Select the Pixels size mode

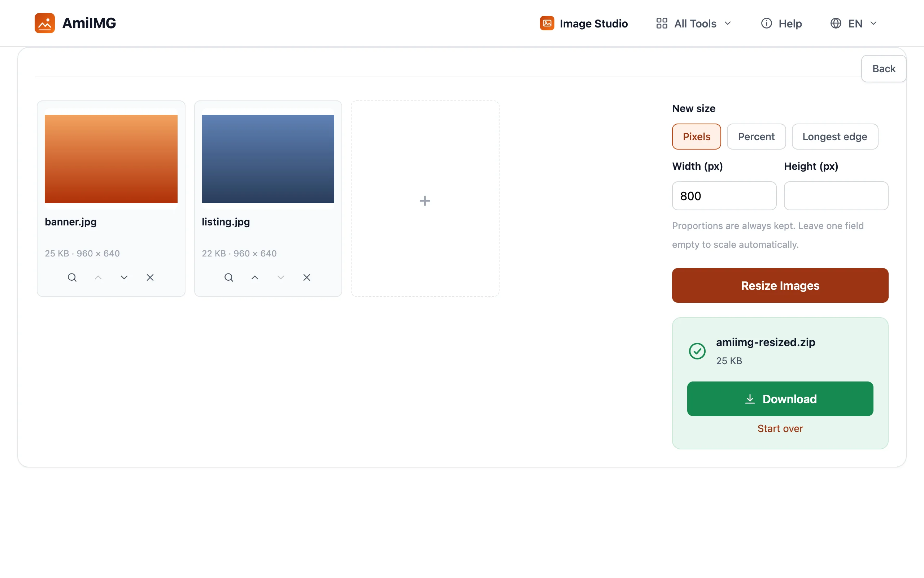pyautogui.click(x=697, y=137)
